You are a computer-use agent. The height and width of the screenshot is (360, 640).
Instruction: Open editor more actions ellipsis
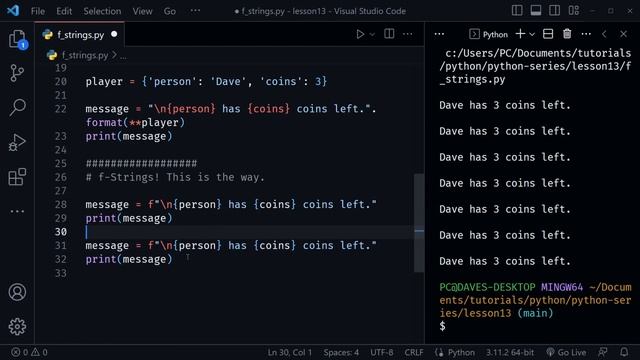point(407,34)
